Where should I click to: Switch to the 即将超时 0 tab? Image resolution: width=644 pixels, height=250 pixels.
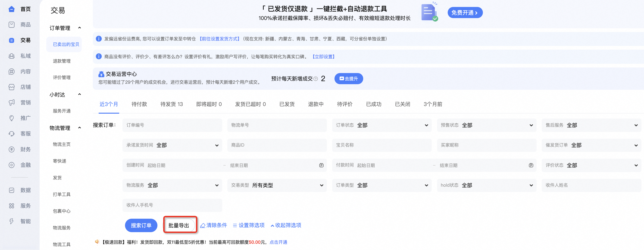coord(209,104)
